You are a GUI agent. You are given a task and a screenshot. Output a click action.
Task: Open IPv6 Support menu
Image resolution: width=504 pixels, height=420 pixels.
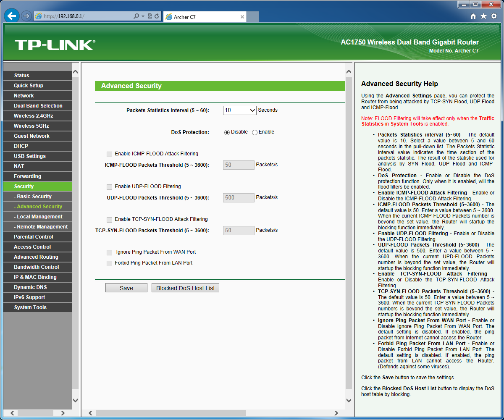pos(37,297)
